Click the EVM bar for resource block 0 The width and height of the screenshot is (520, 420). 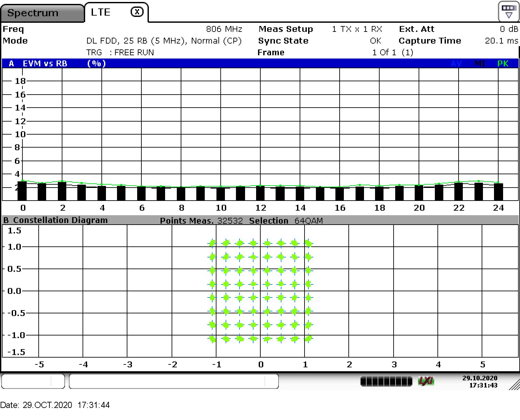[x=22, y=191]
